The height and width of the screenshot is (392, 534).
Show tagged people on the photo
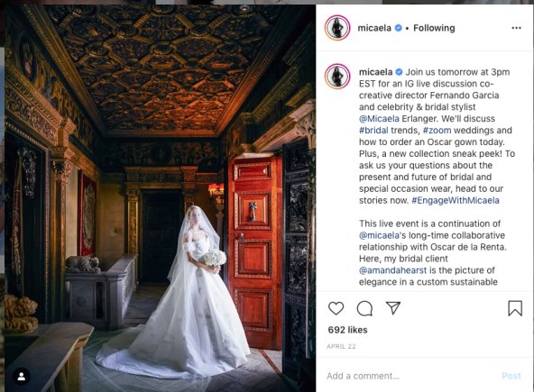[x=22, y=377]
